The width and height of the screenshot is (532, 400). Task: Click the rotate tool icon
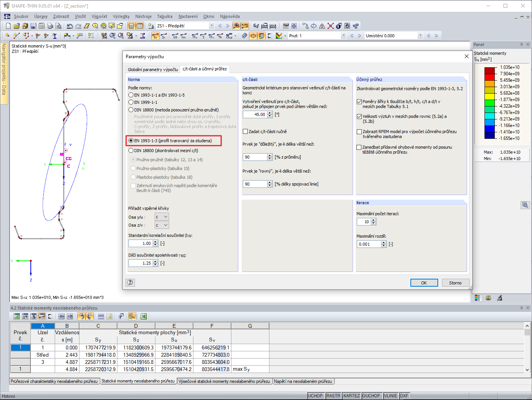pyautogui.click(x=314, y=26)
